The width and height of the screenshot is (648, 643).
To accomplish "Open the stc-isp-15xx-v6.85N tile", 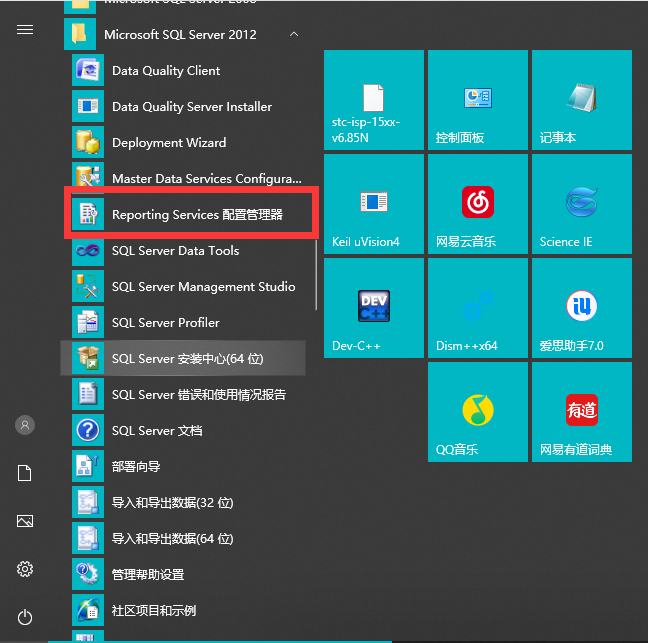I will (x=374, y=100).
